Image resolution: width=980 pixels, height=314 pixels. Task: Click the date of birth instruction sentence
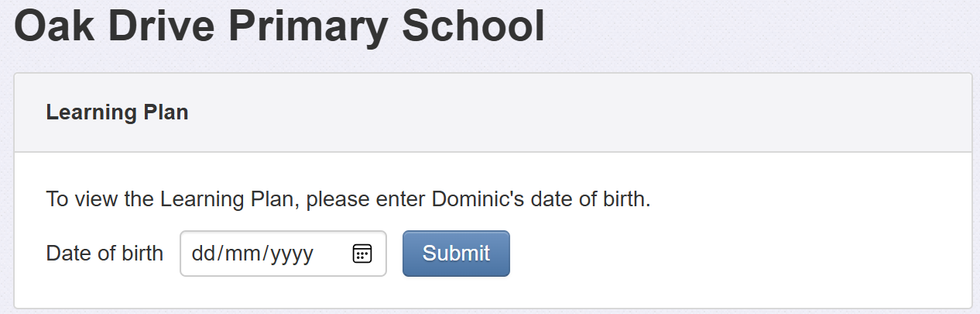pos(348,199)
